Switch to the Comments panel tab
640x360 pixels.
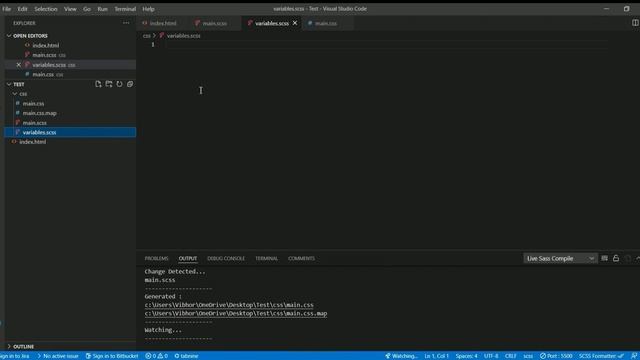[301, 258]
